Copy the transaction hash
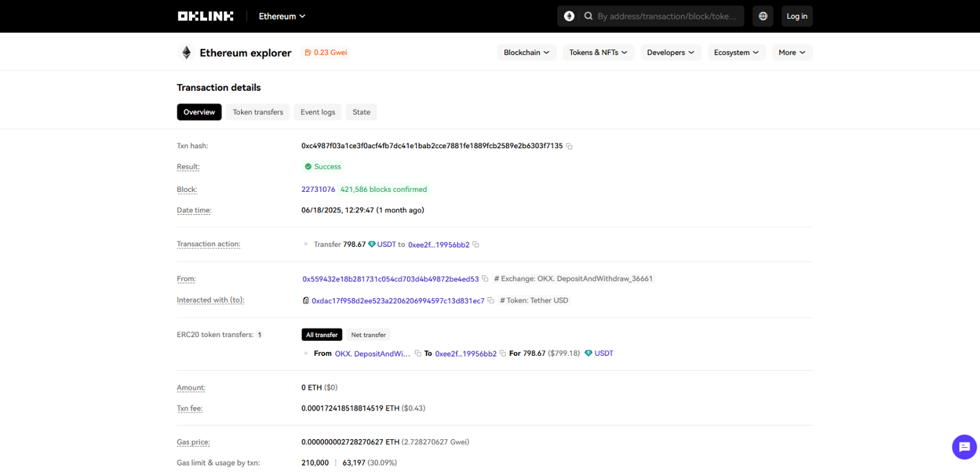The image size is (980, 472). [570, 146]
